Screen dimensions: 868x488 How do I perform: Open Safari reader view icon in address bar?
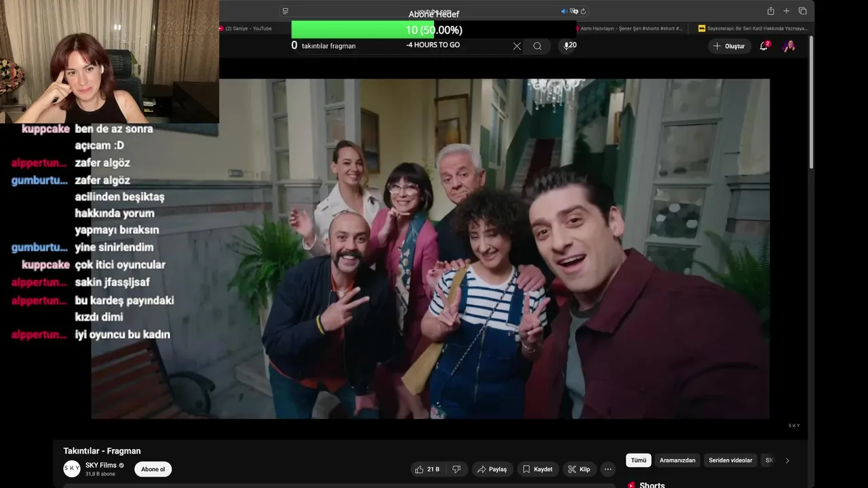pyautogui.click(x=285, y=11)
